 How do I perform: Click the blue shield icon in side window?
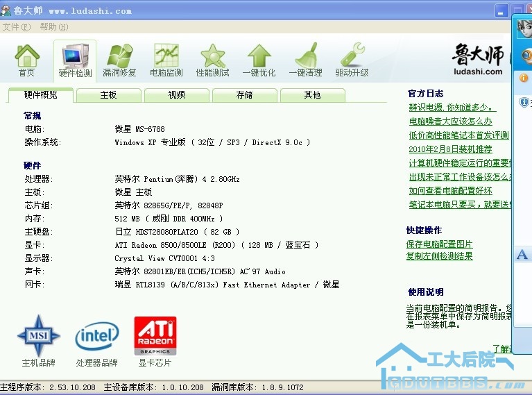coord(524,102)
